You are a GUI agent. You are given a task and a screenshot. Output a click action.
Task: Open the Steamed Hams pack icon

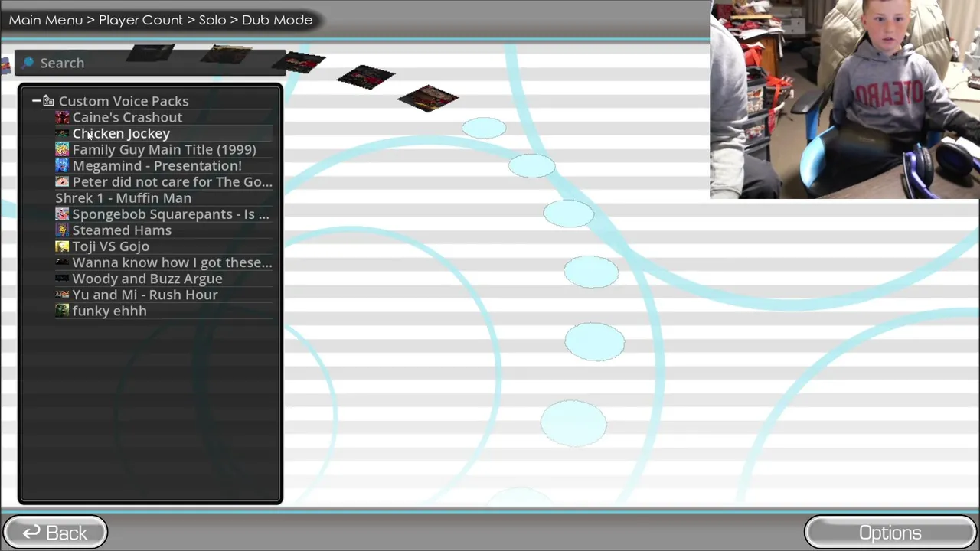(x=62, y=230)
